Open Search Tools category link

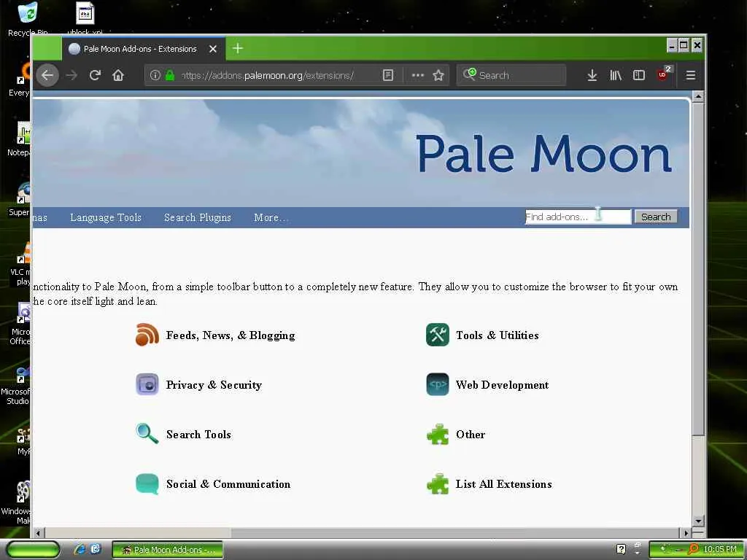pyautogui.click(x=198, y=435)
